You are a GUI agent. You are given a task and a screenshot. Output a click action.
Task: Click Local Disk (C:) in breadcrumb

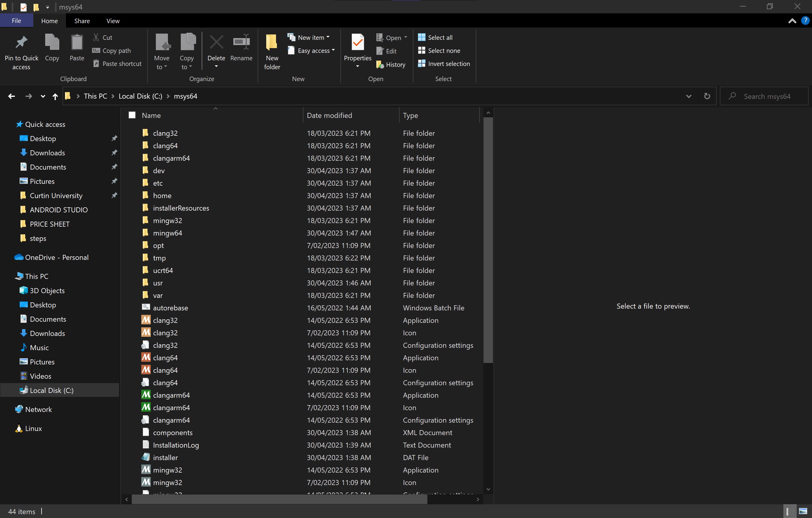(140, 96)
